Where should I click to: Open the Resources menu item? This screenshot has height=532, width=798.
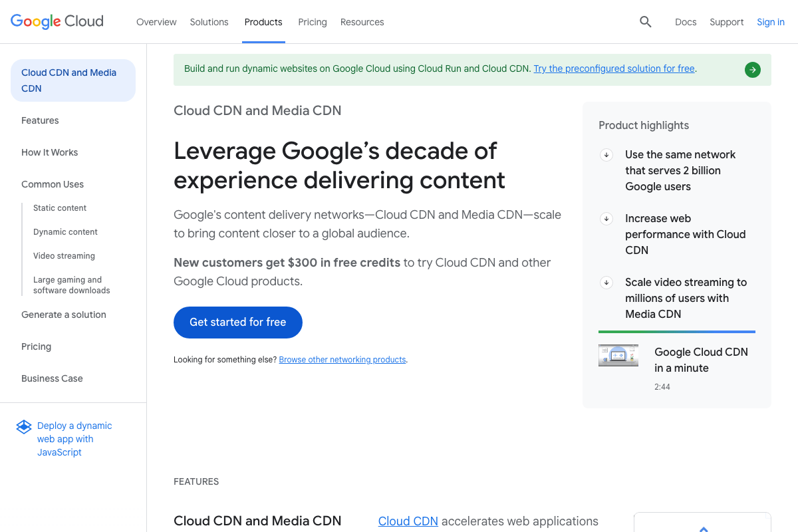362,22
